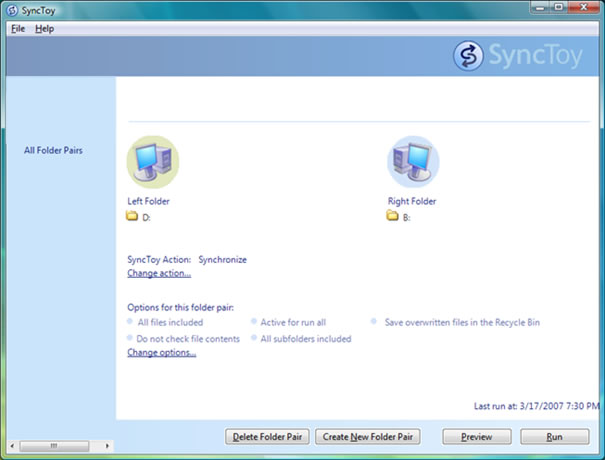Click the 'Left Folder' label
The height and width of the screenshot is (460, 605).
tap(149, 201)
